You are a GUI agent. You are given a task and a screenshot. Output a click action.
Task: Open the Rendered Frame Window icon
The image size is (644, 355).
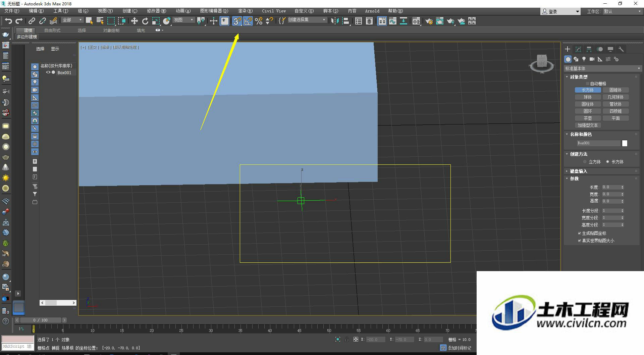440,21
